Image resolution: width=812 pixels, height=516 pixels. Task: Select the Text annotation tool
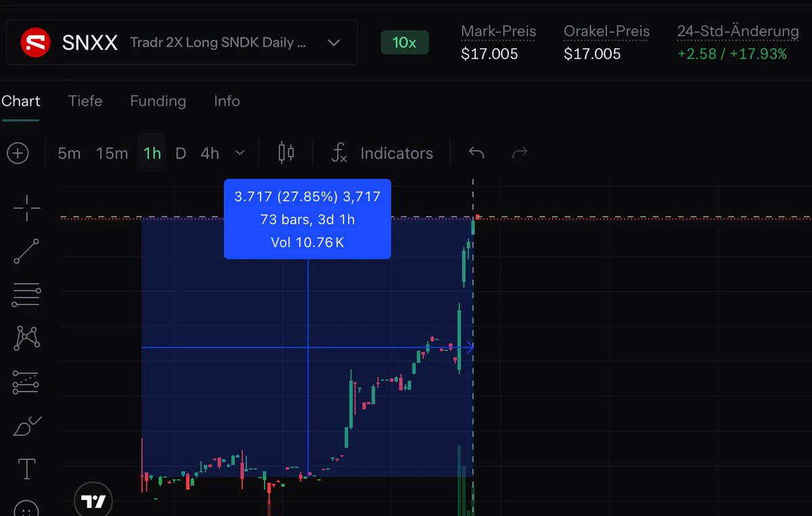click(x=26, y=469)
